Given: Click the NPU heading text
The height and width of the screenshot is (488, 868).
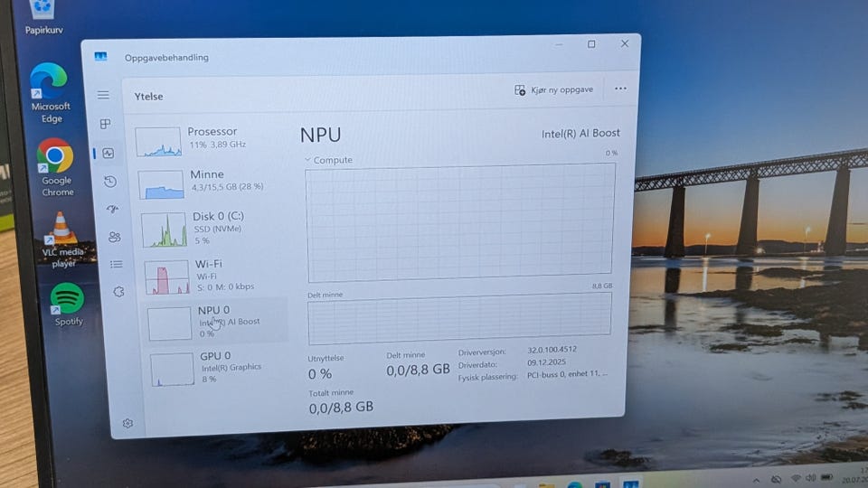Looking at the screenshot, I should click(320, 135).
